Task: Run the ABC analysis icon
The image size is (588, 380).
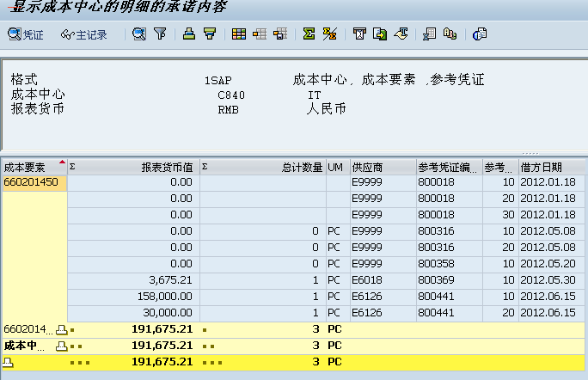Action: coord(450,34)
